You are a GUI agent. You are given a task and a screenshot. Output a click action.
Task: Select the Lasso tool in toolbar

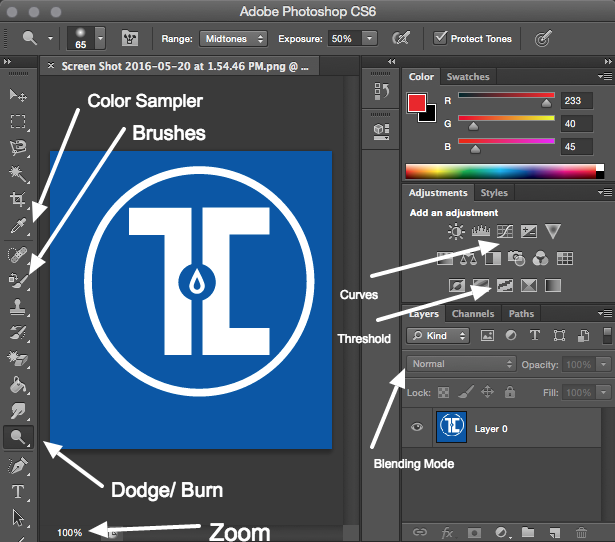[x=18, y=148]
